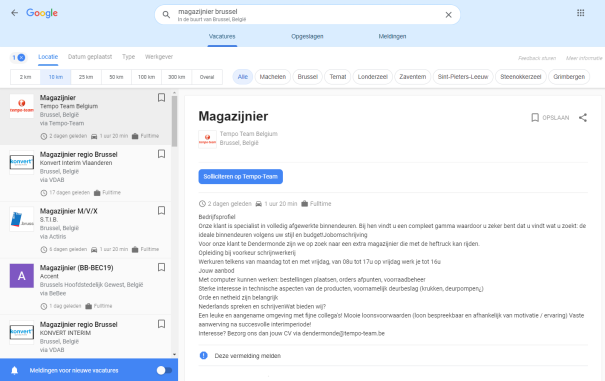Choose the Alle location chip

[x=243, y=77]
